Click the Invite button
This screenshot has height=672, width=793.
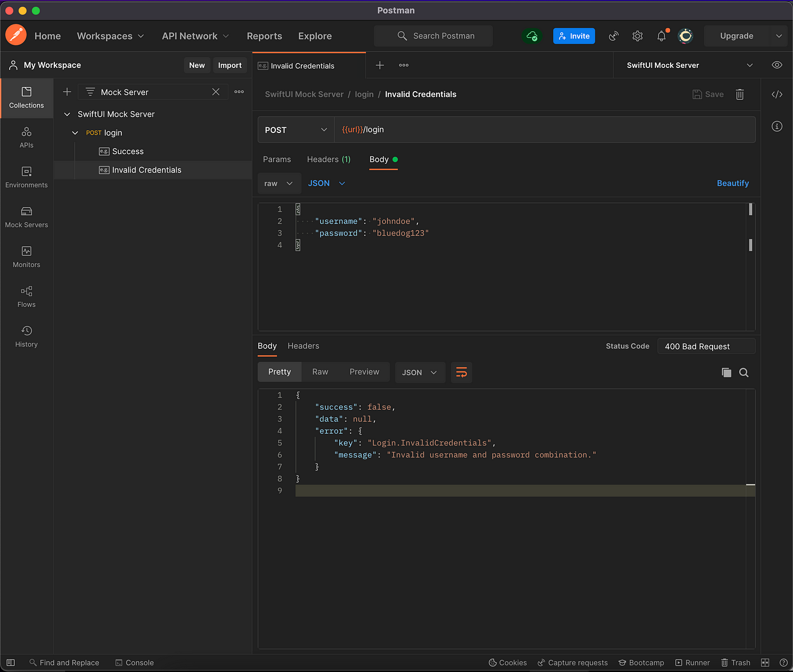574,36
